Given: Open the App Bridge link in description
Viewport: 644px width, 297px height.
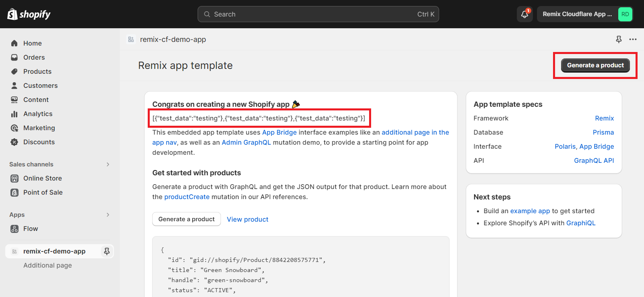Looking at the screenshot, I should [279, 132].
